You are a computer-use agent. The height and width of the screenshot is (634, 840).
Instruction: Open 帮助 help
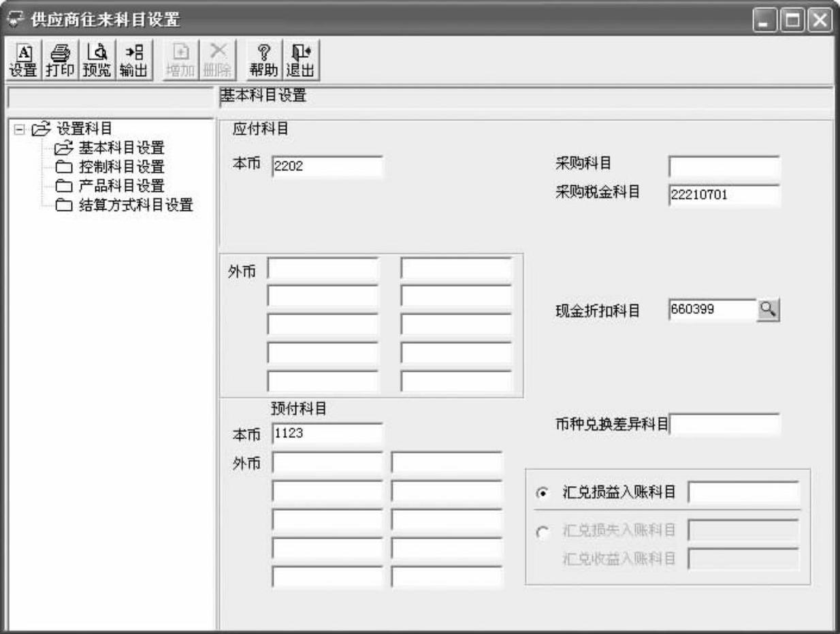click(x=263, y=61)
